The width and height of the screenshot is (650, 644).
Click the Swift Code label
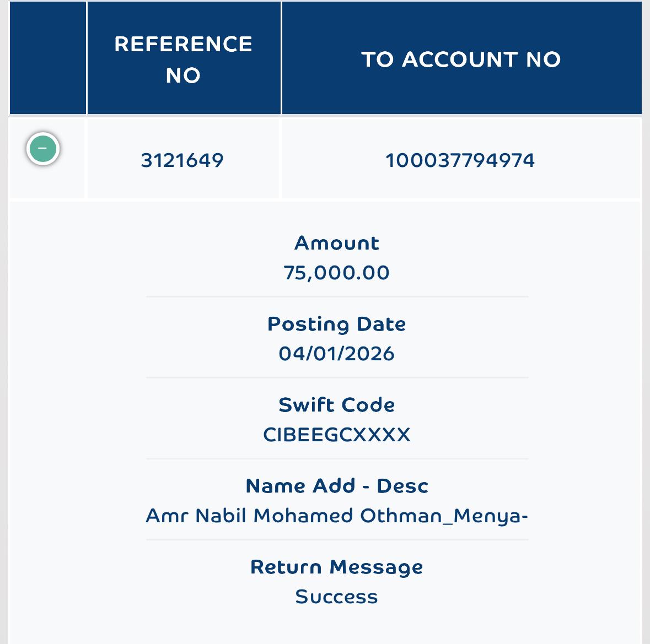[x=337, y=404]
